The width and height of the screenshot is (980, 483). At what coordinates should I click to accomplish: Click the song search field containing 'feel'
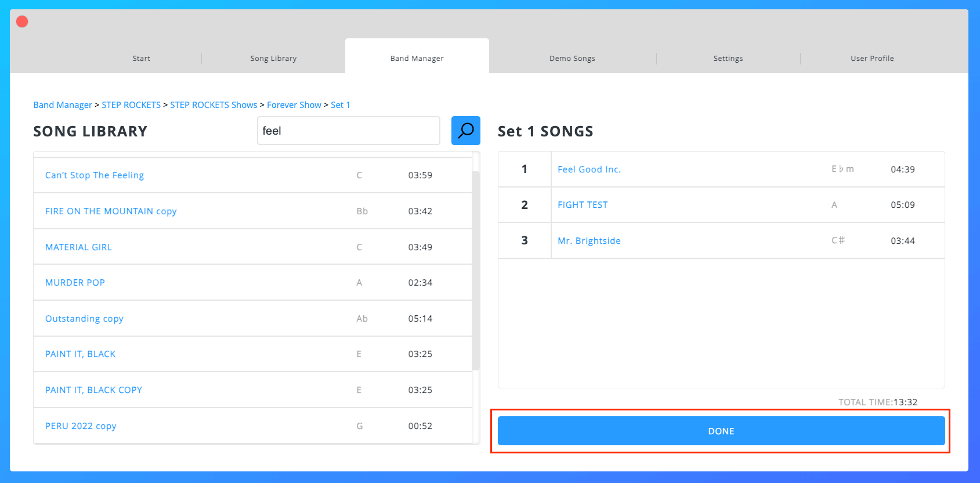pyautogui.click(x=348, y=131)
